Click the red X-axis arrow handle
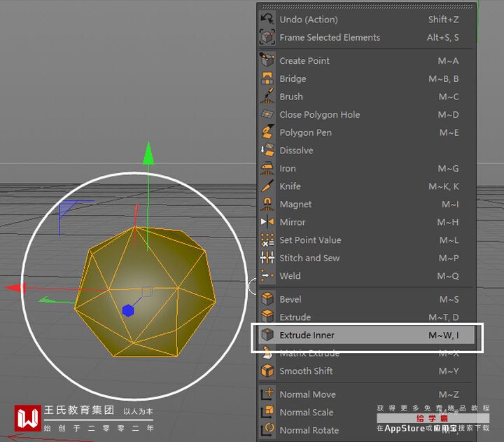504x442 pixels. tap(15, 288)
